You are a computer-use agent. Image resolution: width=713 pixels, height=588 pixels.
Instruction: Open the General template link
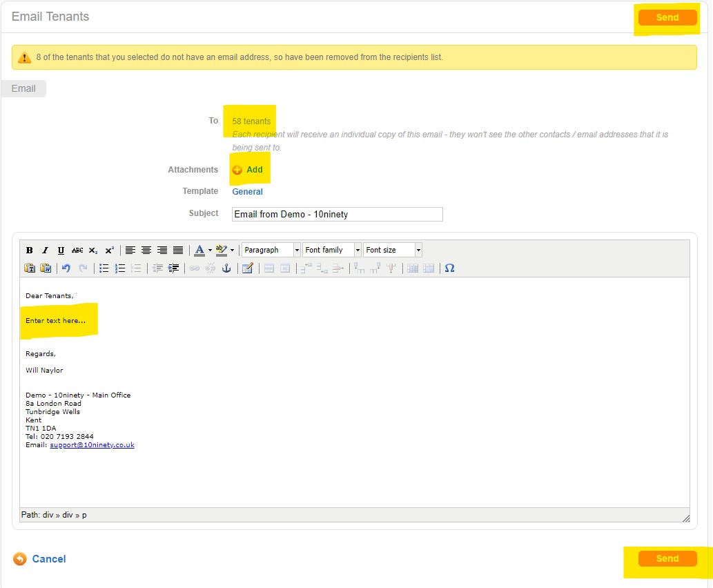coord(247,191)
